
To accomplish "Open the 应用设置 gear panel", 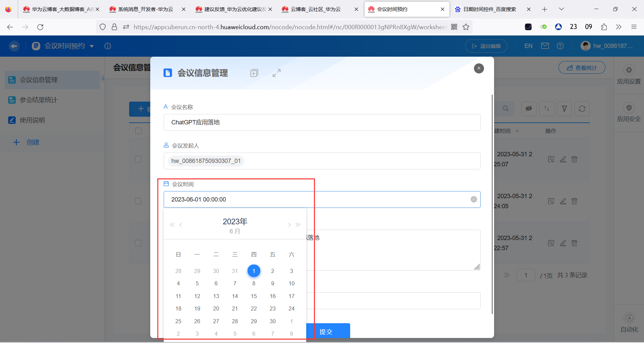I will (629, 70).
